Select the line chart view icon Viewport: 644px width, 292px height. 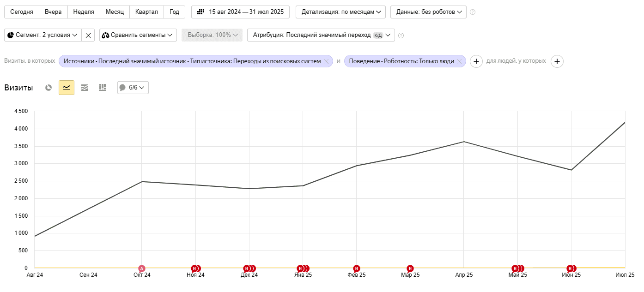pyautogui.click(x=67, y=88)
